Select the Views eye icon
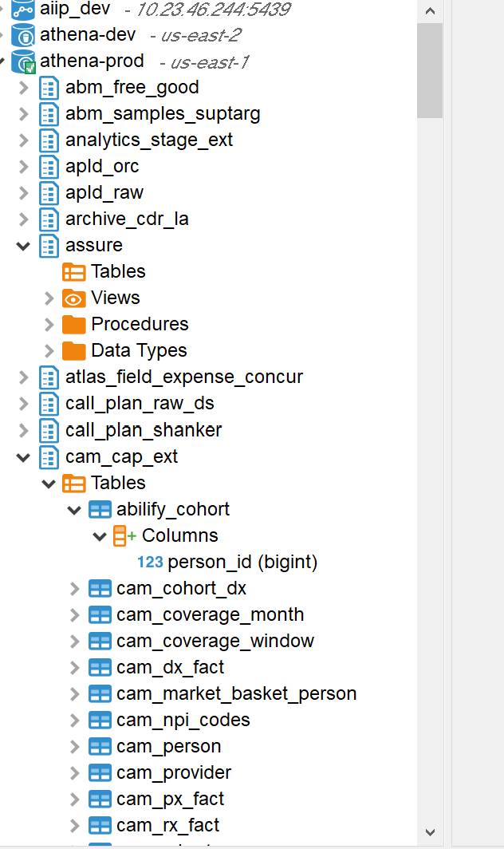 (x=75, y=298)
